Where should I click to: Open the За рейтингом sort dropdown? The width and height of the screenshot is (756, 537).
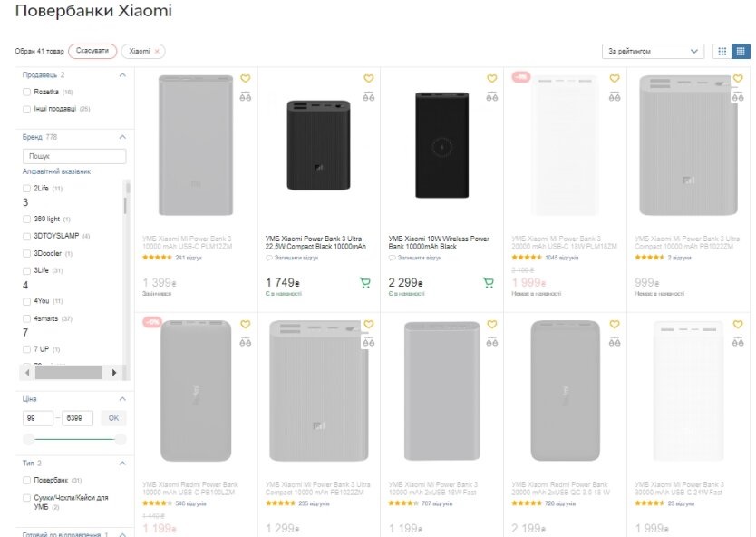pyautogui.click(x=653, y=51)
